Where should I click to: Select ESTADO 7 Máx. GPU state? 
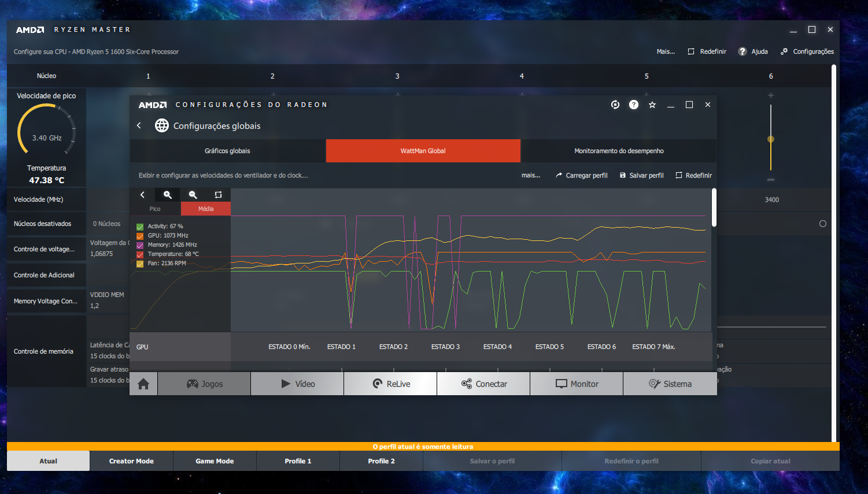(653, 347)
